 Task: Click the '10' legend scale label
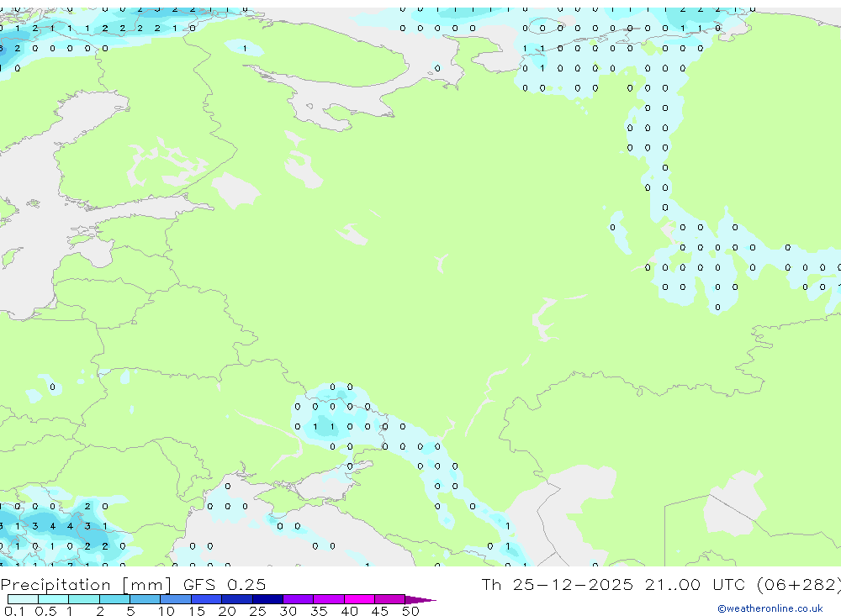click(x=167, y=611)
